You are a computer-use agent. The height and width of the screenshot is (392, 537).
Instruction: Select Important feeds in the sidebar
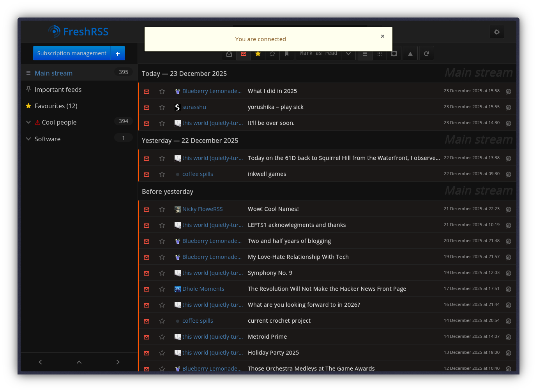tap(58, 90)
